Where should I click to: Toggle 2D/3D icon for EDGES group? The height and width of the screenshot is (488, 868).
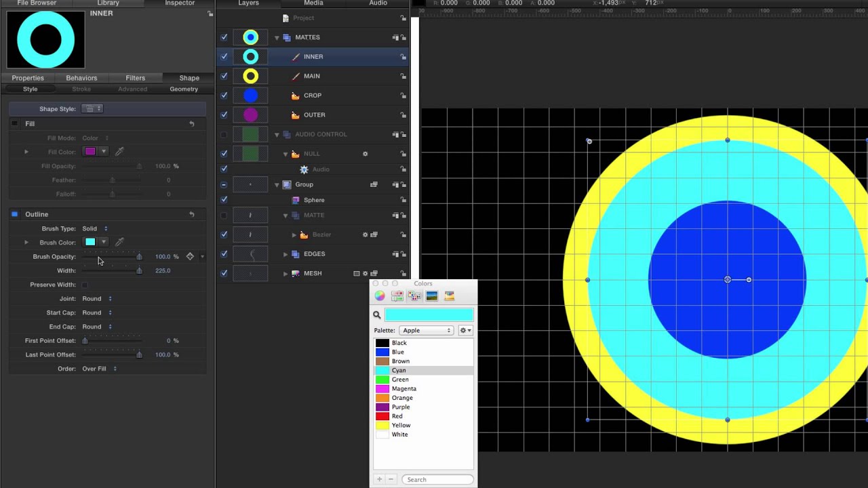pos(395,254)
